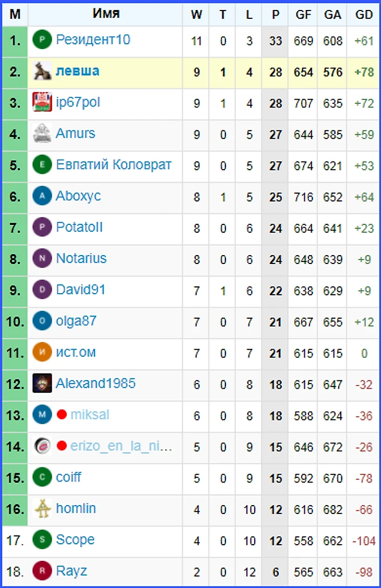This screenshot has height=588, width=381.
Task: Click the hockey logo avatar for erizo_en_la_ni…
Action: (x=42, y=446)
